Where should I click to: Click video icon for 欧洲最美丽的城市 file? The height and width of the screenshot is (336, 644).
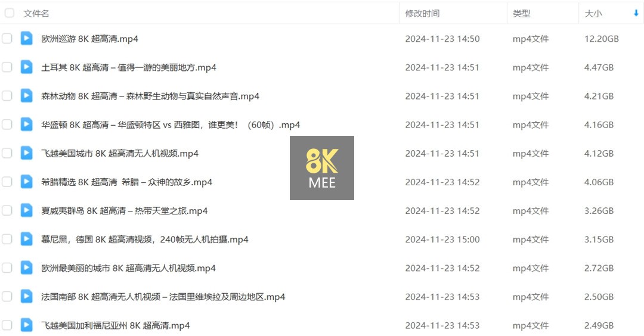26,268
